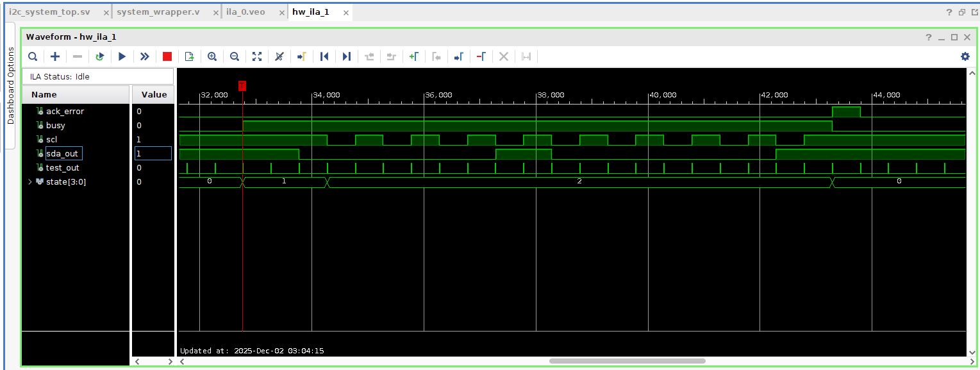Expand the state[3:0] signal
This screenshot has width=980, height=370.
coord(29,181)
